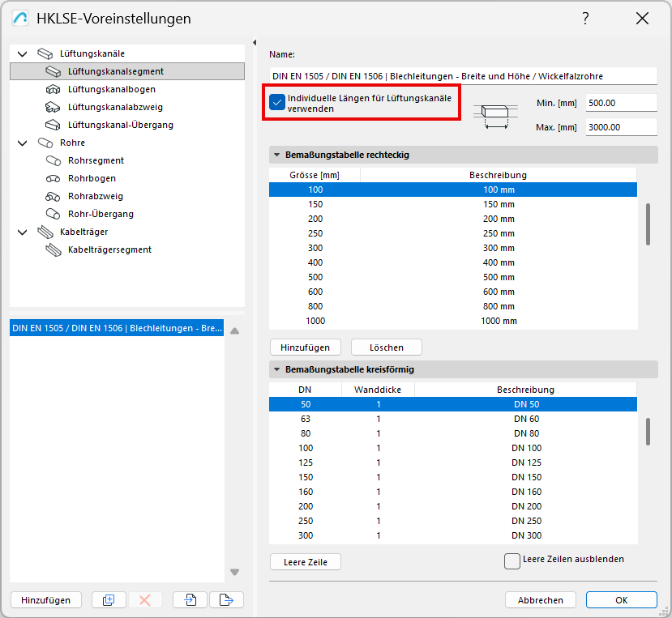Click the duct length diagram icon
The image size is (672, 618).
coord(495,115)
